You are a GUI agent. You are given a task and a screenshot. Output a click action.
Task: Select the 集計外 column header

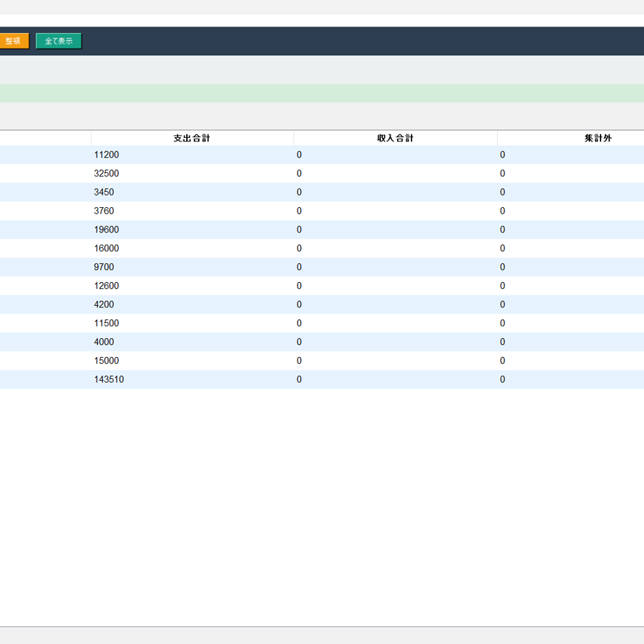(x=598, y=138)
